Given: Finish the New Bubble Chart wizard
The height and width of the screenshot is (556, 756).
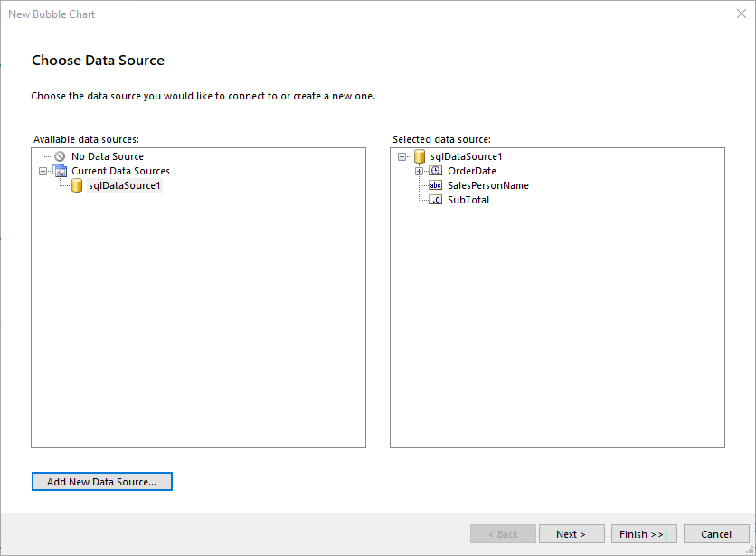Looking at the screenshot, I should pos(644,533).
